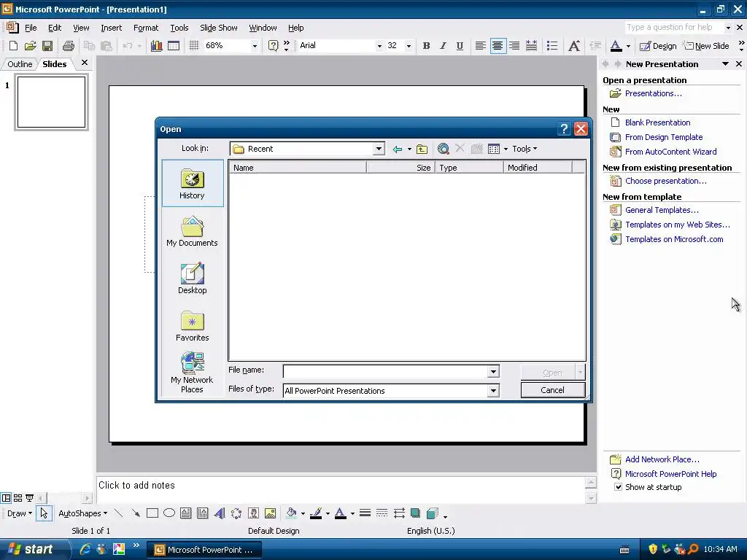Toggle Align Left in formatting toolbar

pos(480,46)
